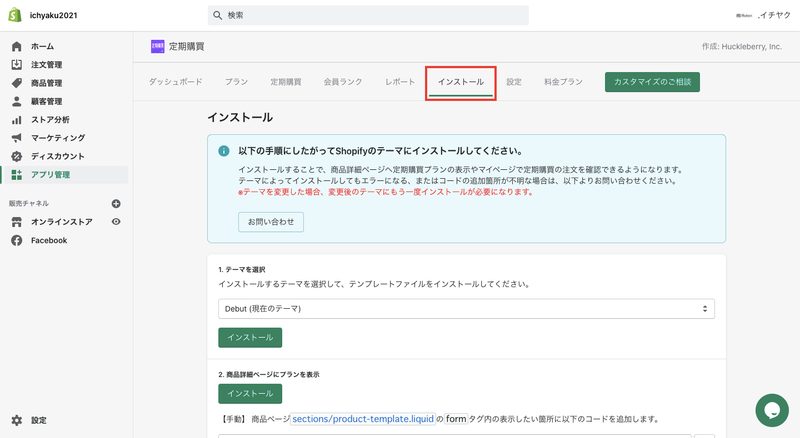Click the 注文管理 orders inbox icon
The height and width of the screenshot is (438, 800).
17,64
